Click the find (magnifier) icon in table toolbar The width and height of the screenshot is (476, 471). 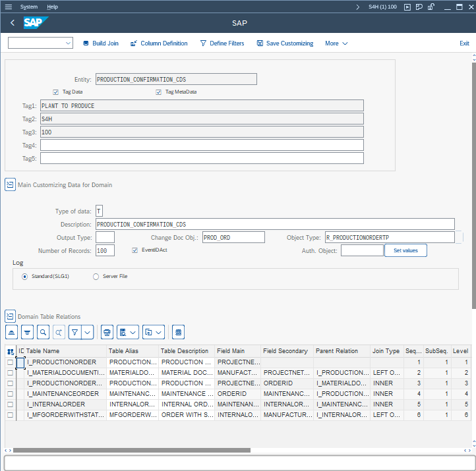43,332
